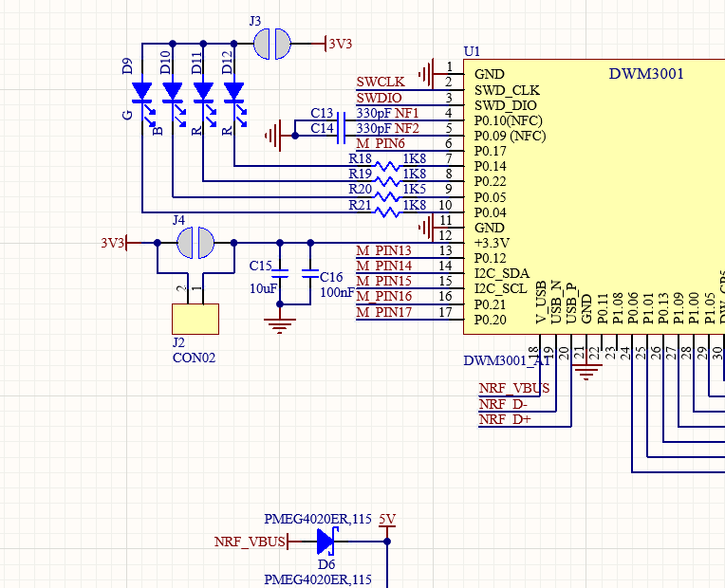725x588 pixels.
Task: Select the J4 solder jumper symbol
Action: click(195, 243)
